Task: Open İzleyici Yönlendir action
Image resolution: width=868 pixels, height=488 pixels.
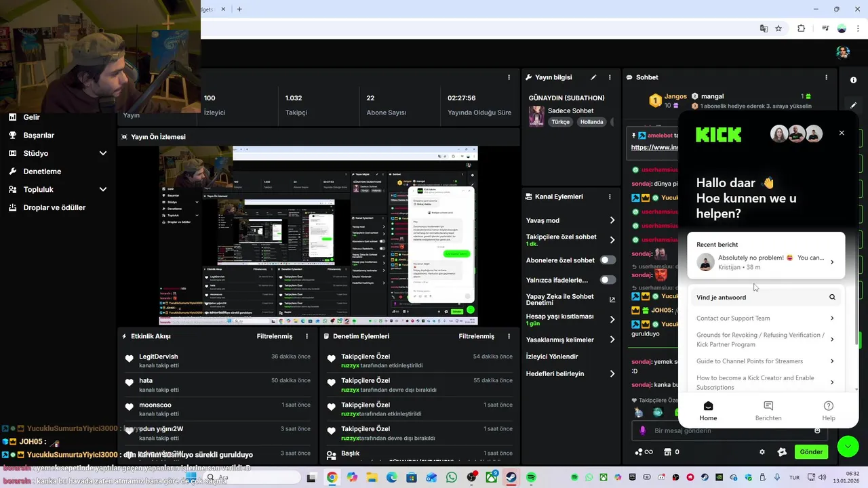Action: coord(552,357)
